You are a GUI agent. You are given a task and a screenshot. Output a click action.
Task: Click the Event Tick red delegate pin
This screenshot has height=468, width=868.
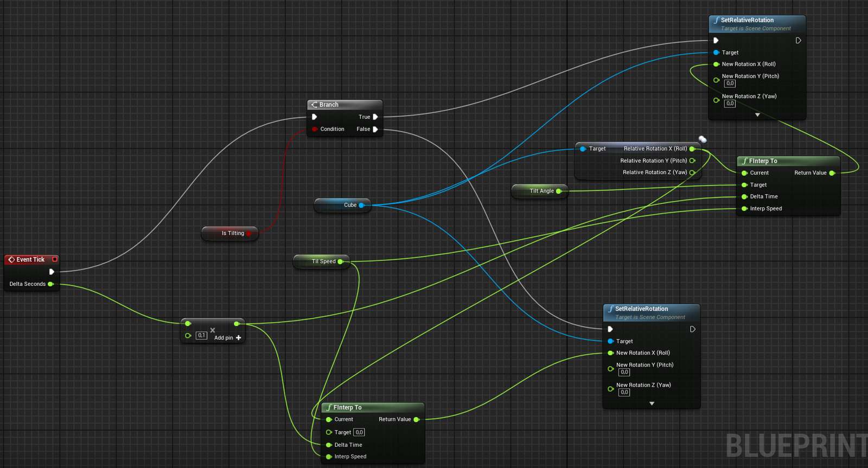[55, 259]
